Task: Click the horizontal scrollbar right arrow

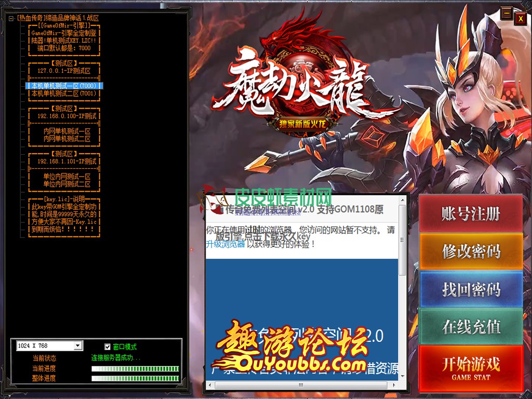Action: 394,385
